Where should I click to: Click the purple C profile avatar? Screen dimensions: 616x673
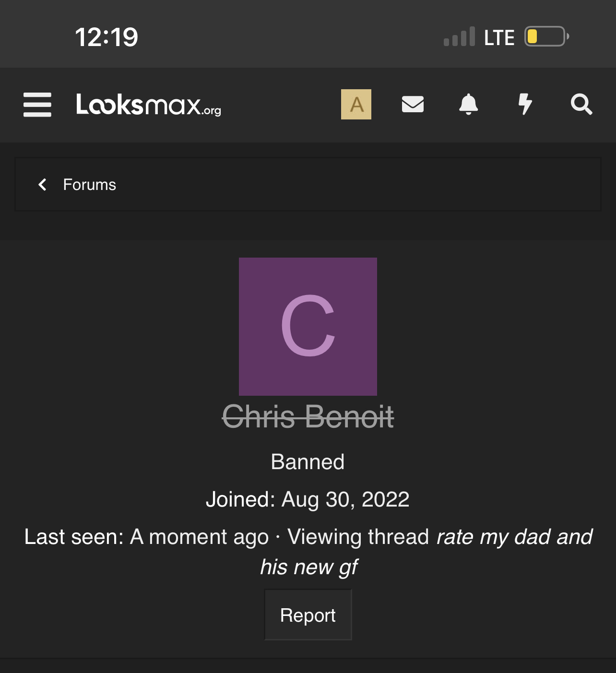pos(308,327)
